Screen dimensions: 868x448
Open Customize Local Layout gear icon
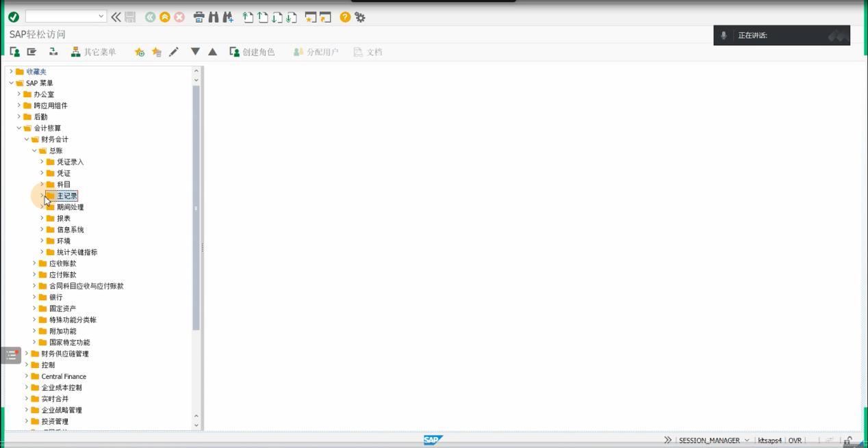pos(360,17)
